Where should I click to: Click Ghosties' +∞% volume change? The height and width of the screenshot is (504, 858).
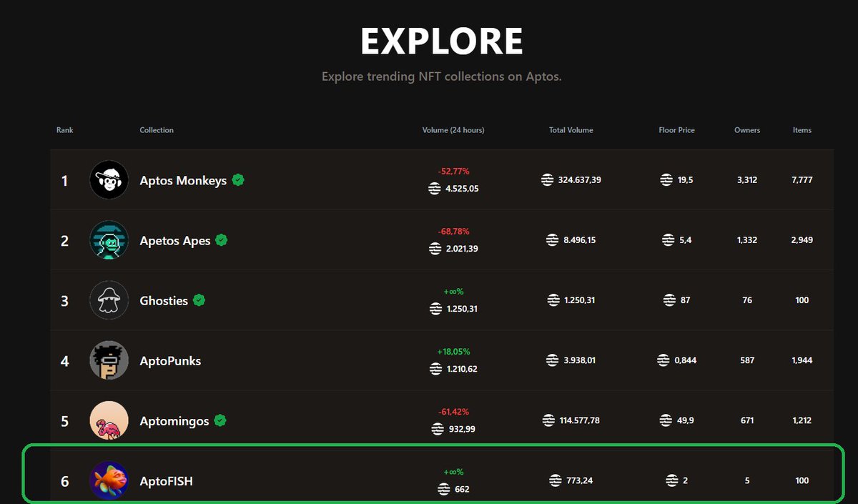[x=453, y=292]
